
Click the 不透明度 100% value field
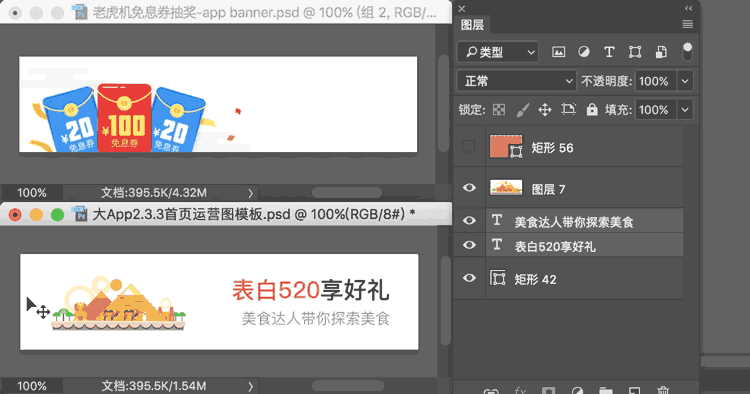coord(655,81)
